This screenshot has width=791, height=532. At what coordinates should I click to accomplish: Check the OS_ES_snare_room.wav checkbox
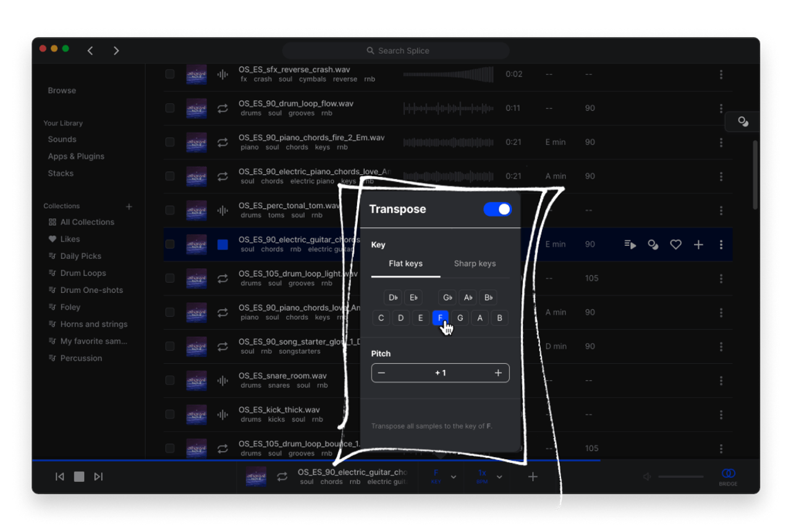point(169,380)
